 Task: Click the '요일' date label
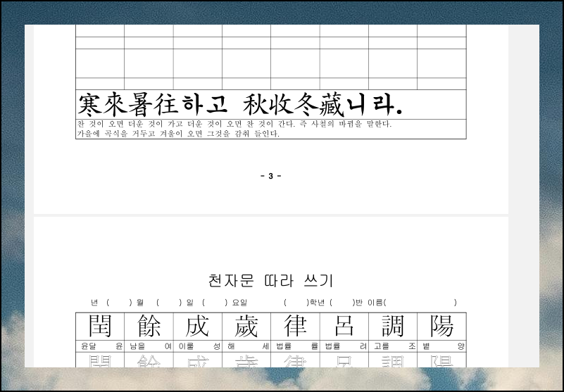pos(239,303)
